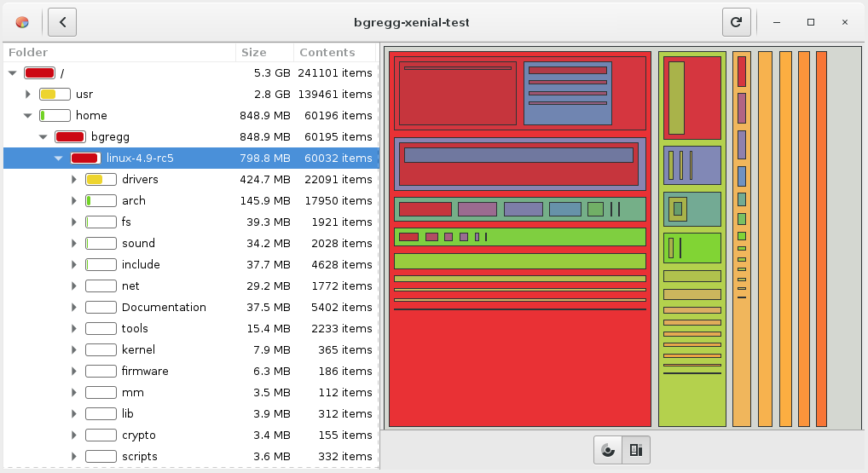Click the reload/rescan button
The height and width of the screenshot is (473, 868).
click(x=737, y=22)
